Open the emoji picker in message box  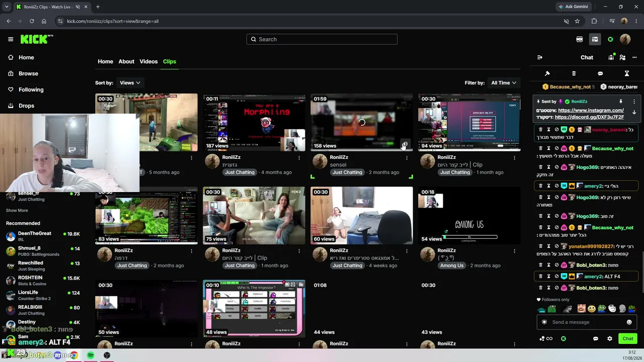click(629, 322)
